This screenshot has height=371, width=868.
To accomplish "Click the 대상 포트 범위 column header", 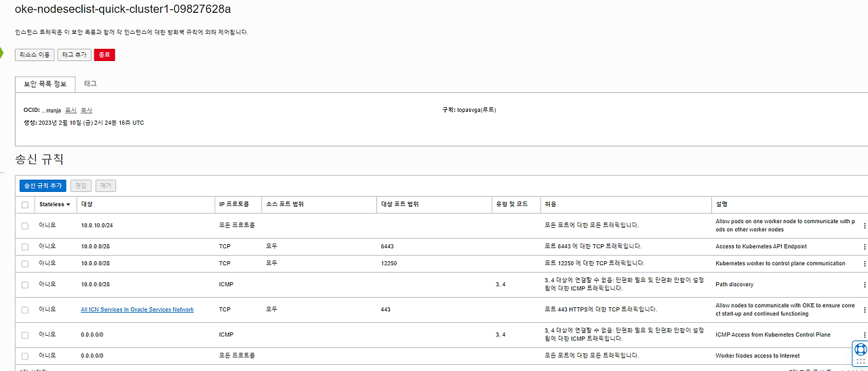I will tap(400, 204).
